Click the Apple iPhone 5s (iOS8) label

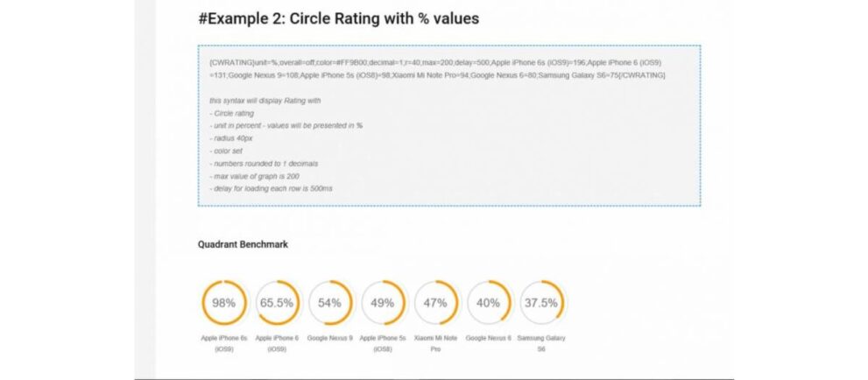[x=383, y=343]
